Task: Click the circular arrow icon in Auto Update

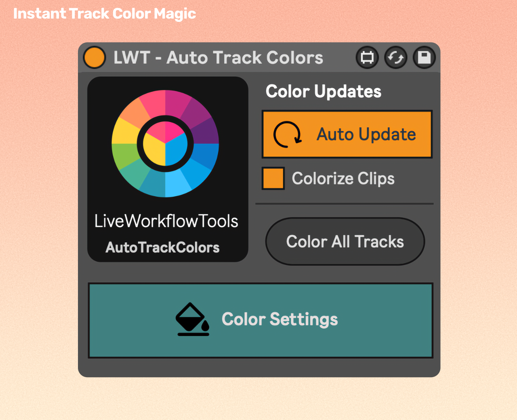Action: [288, 134]
